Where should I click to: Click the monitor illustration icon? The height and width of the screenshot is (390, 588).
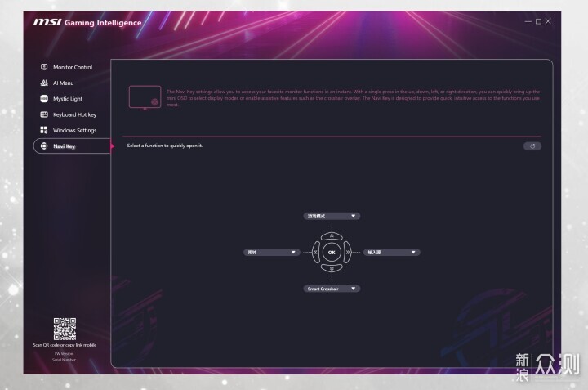[x=145, y=98]
